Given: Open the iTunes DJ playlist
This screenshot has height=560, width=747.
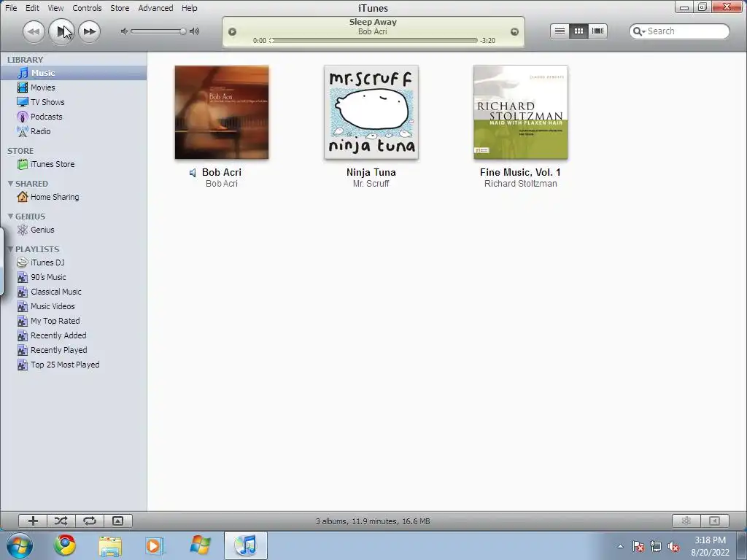Looking at the screenshot, I should pos(74,262).
